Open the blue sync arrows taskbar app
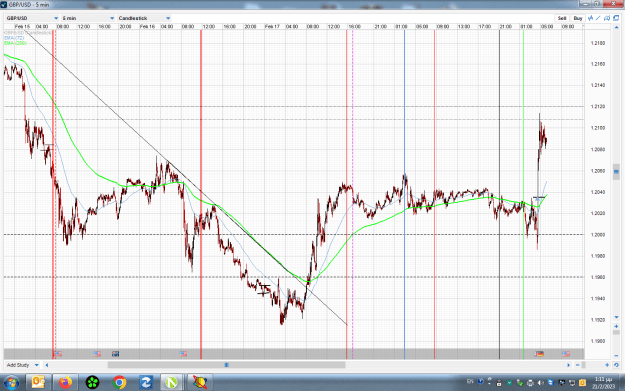The width and height of the screenshot is (625, 391). tap(145, 383)
